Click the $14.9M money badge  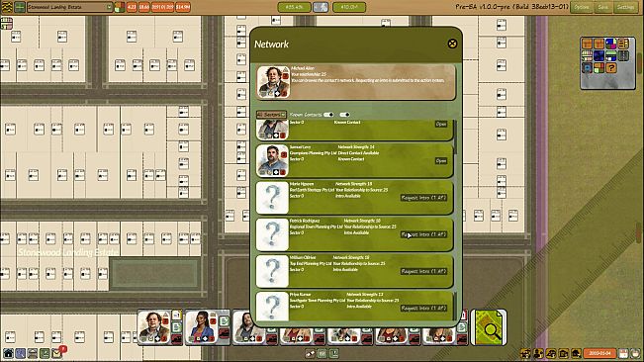coord(183,7)
